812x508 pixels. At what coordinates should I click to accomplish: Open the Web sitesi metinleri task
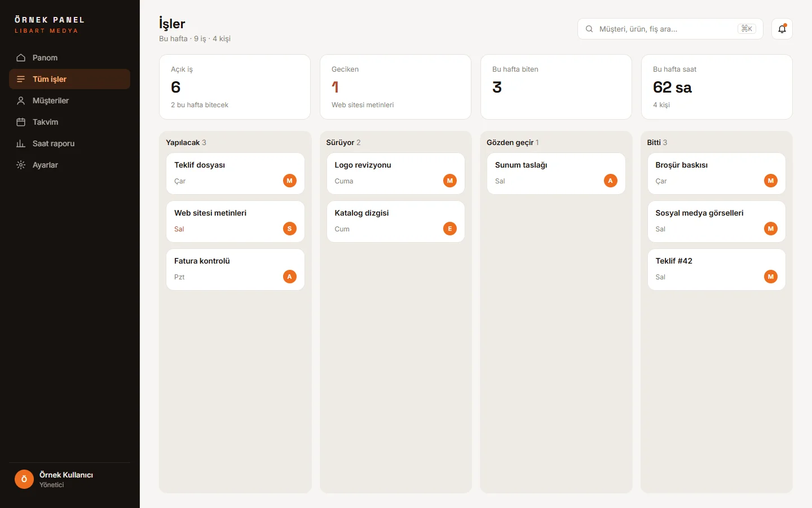tap(235, 222)
